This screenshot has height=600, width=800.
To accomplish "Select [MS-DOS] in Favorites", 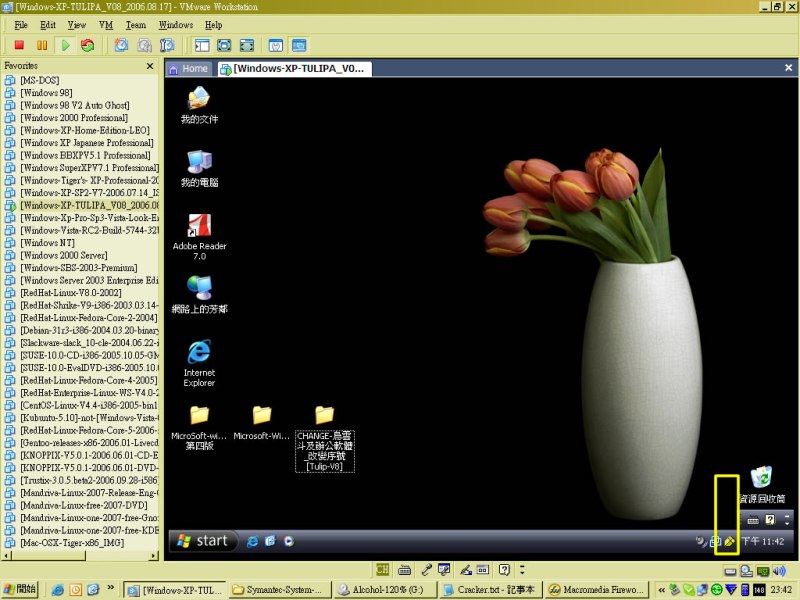I will (39, 80).
